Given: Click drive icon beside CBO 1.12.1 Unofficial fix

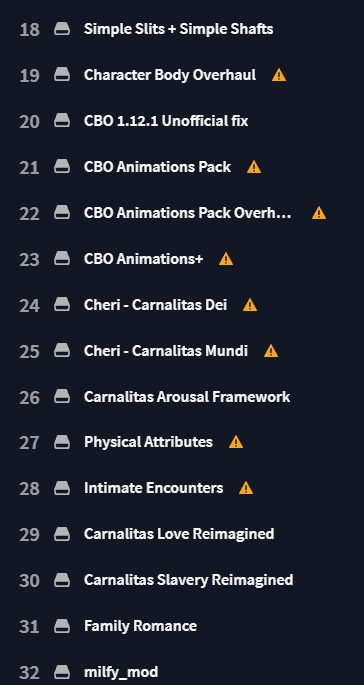Looking at the screenshot, I should [x=62, y=121].
